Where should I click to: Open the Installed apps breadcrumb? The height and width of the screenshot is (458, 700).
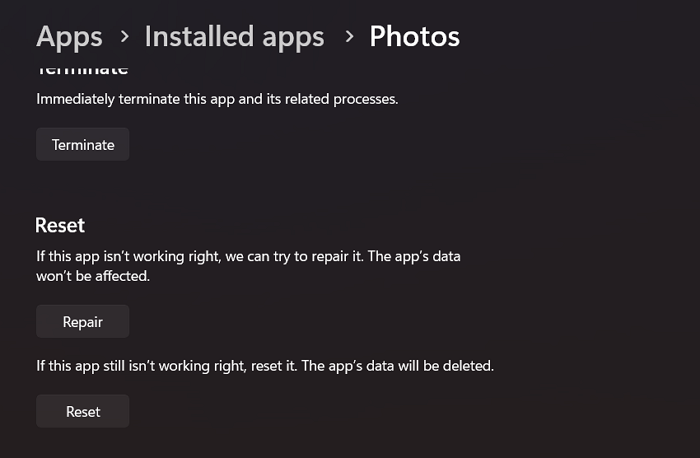234,37
